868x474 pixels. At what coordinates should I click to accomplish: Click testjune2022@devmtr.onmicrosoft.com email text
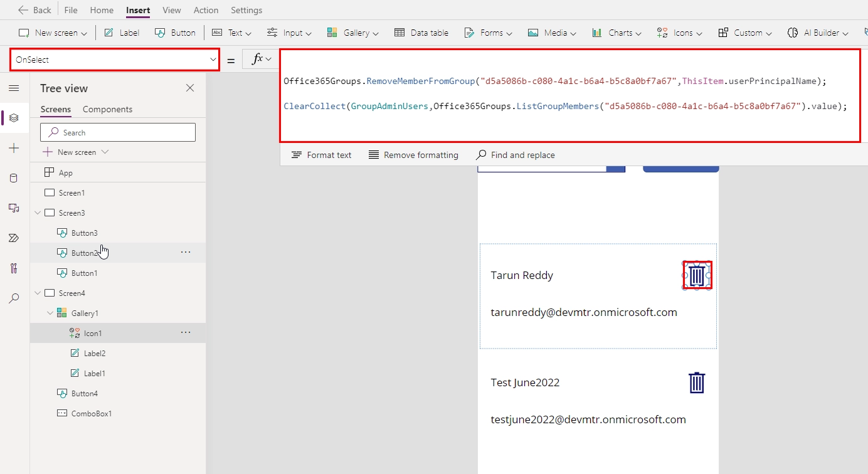588,419
